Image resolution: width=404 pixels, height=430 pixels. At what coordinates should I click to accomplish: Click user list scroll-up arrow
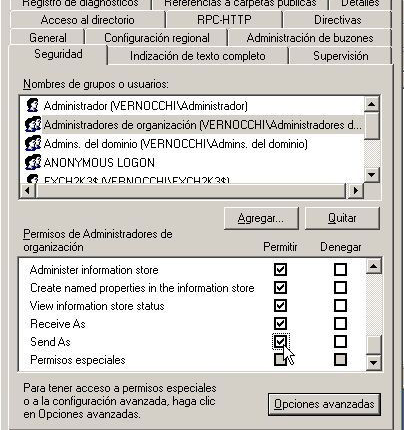[x=372, y=105]
